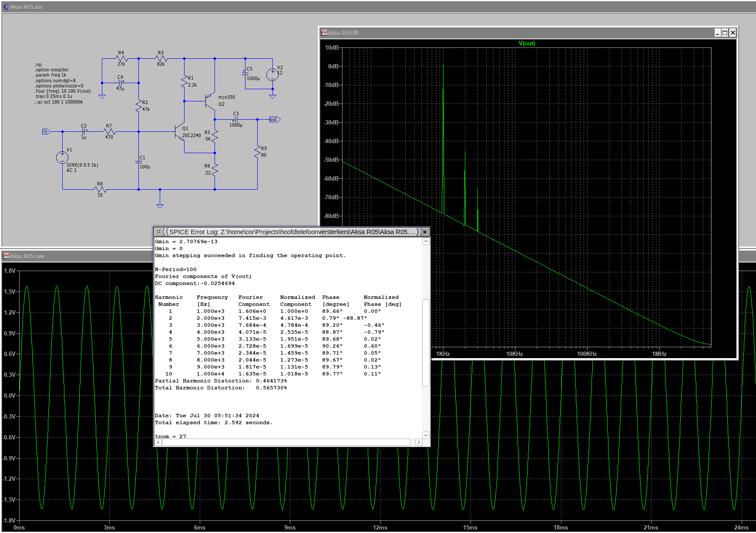Click the '.four {freq} 10 100 V(out)' directive
The image size is (756, 533).
coord(63,91)
